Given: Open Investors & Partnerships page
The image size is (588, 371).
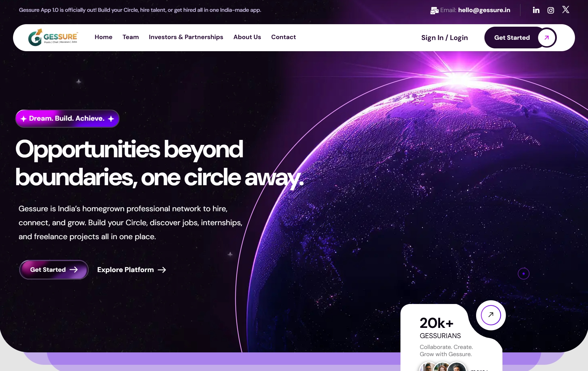Looking at the screenshot, I should (x=186, y=37).
